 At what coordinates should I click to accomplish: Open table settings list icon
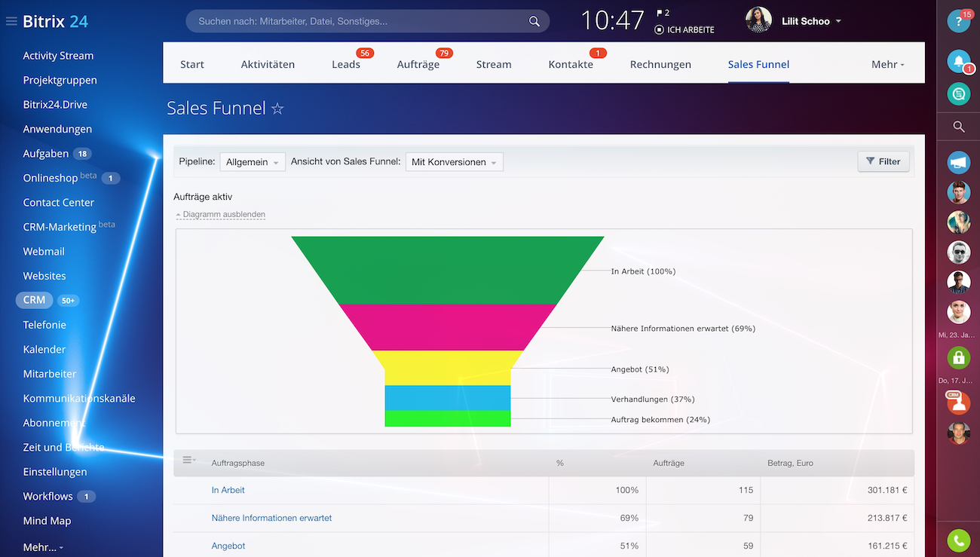pyautogui.click(x=188, y=460)
